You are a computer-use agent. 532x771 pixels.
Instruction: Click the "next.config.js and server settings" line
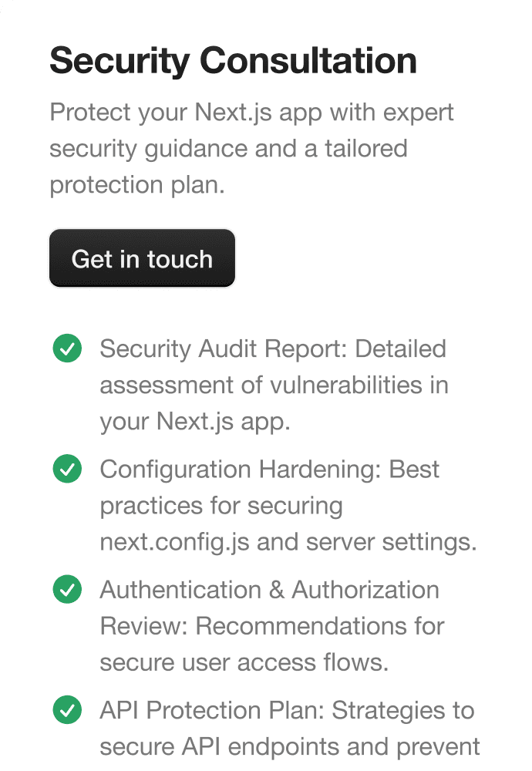(x=288, y=542)
